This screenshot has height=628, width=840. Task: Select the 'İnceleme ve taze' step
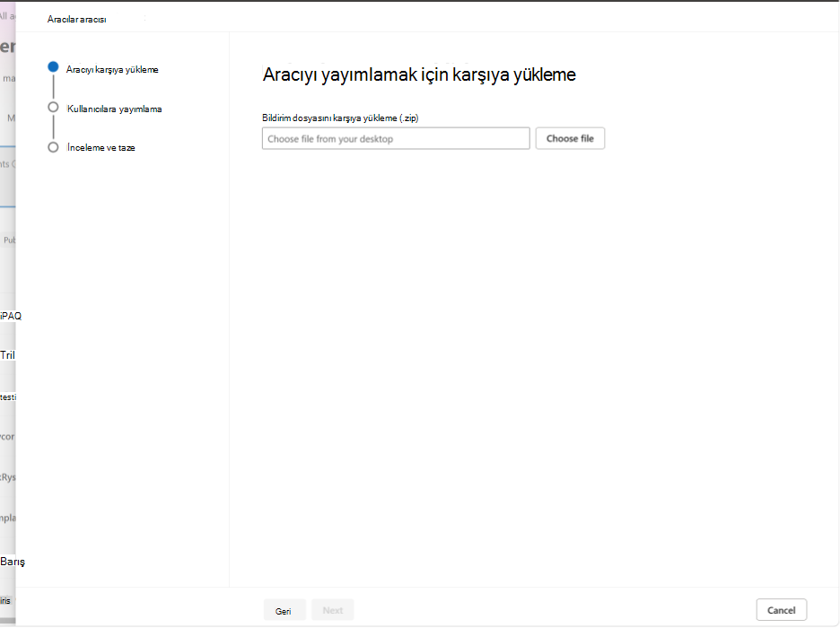(101, 147)
